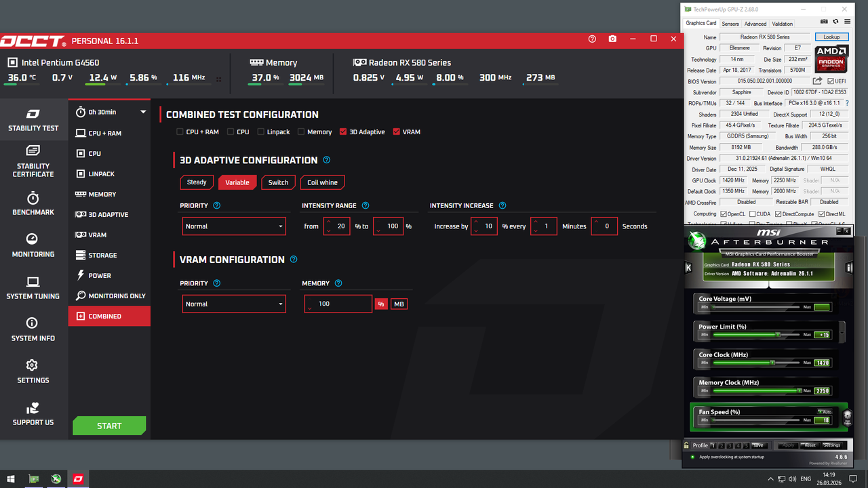868x488 pixels.
Task: Show help for VRAM Priority
Action: [217, 283]
